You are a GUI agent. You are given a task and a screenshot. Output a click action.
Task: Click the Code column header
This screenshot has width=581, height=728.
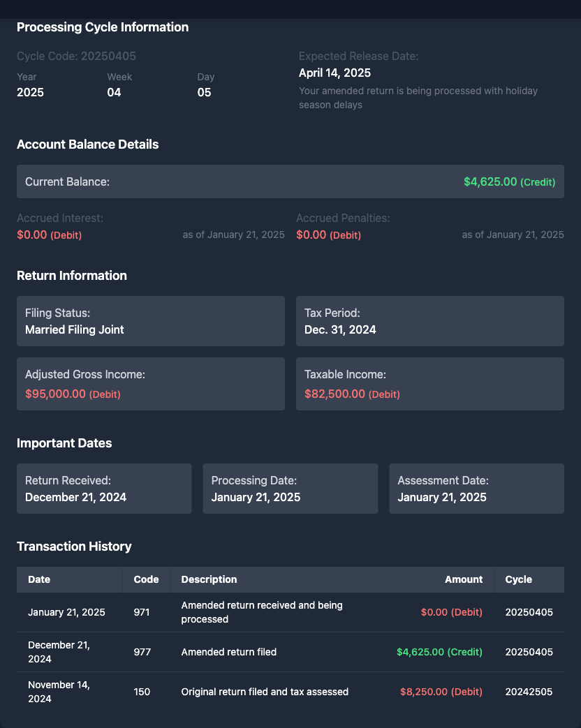tap(146, 579)
